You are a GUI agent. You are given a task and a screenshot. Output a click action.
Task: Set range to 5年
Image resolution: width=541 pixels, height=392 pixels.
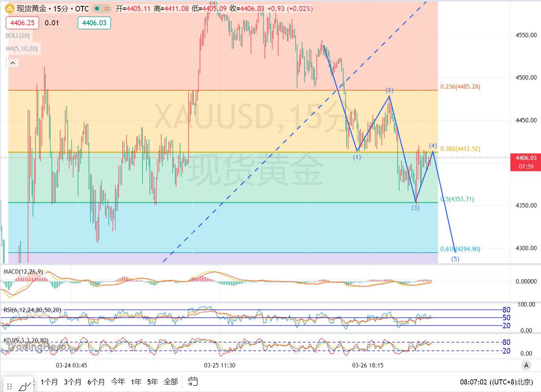pos(153,382)
